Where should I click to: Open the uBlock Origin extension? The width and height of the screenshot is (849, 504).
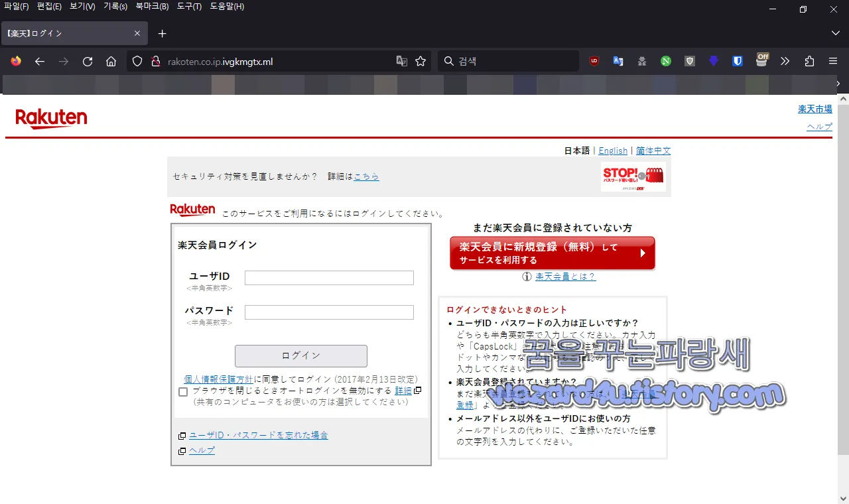tap(594, 61)
